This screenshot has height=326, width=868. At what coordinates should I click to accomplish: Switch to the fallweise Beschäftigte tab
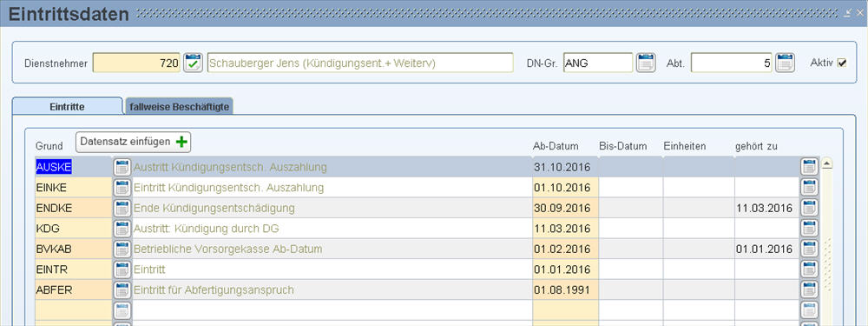click(x=180, y=106)
